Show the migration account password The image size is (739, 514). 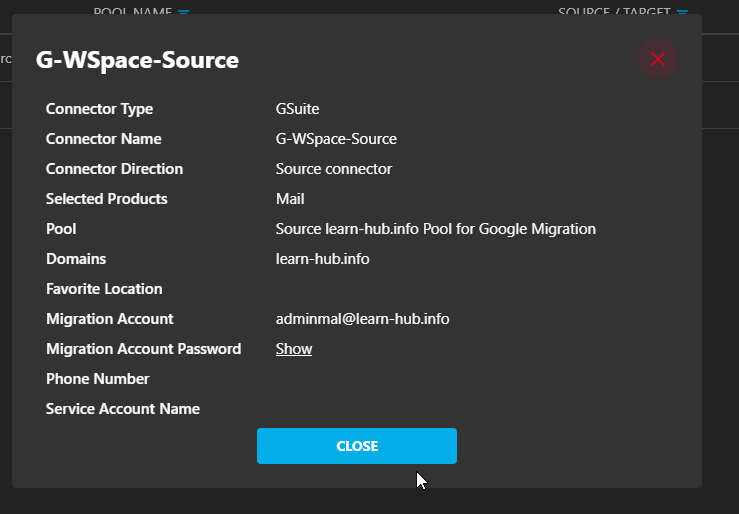coord(294,349)
